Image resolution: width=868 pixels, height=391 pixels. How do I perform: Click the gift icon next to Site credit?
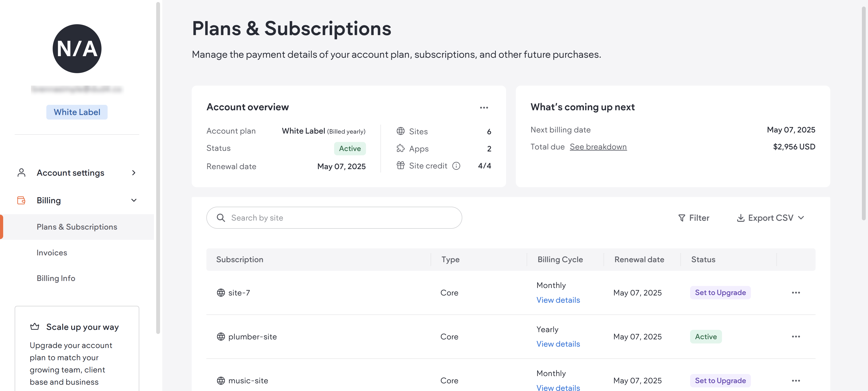(x=401, y=165)
